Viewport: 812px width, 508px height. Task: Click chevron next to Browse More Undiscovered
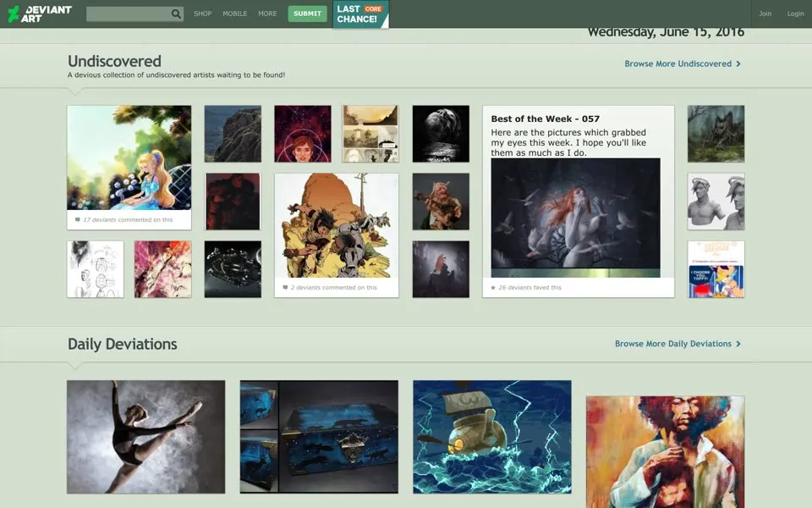coord(738,63)
